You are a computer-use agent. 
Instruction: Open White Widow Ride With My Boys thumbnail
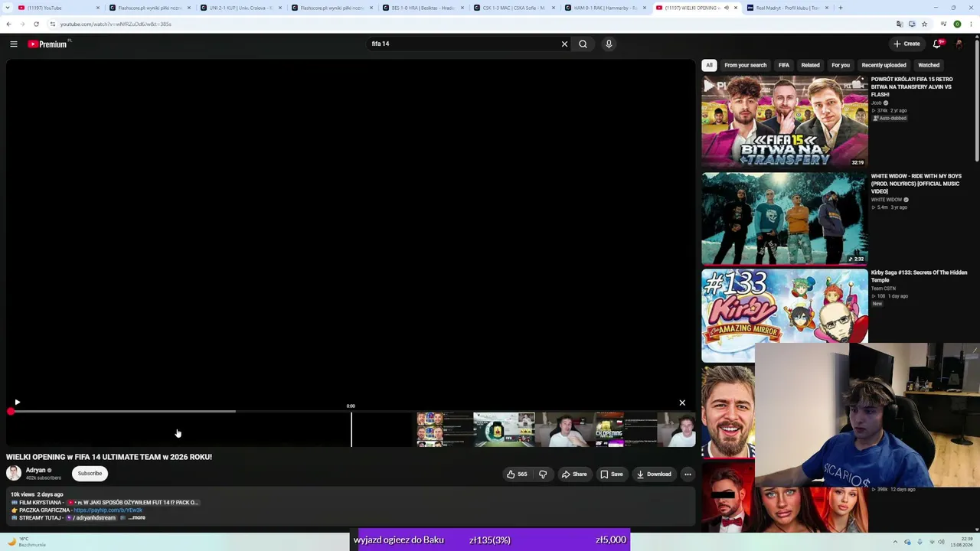[x=785, y=218]
